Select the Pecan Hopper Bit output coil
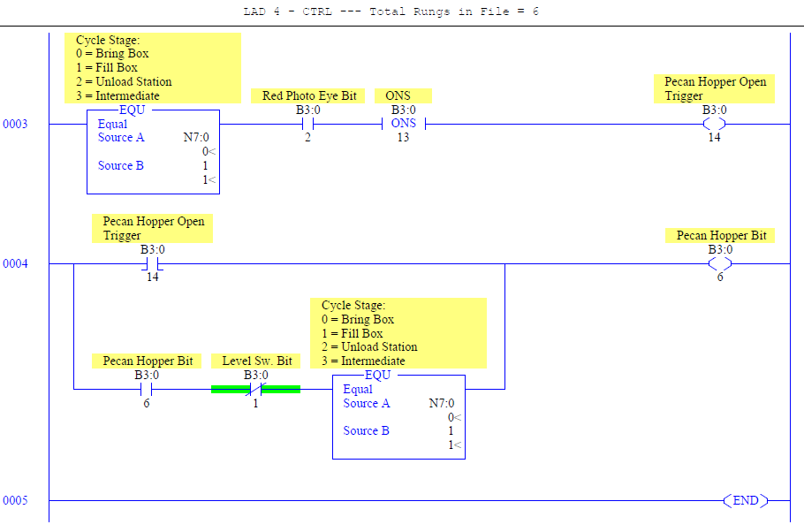 720,263
